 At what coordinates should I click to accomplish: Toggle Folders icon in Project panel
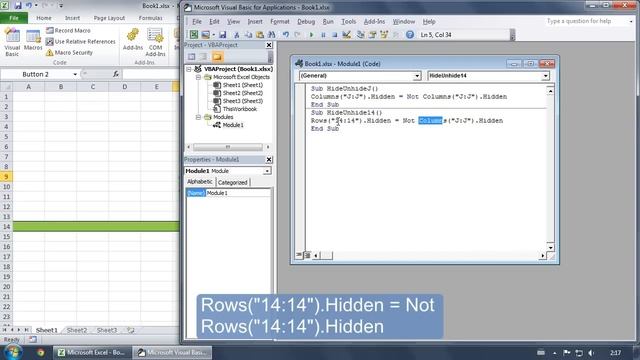click(217, 57)
